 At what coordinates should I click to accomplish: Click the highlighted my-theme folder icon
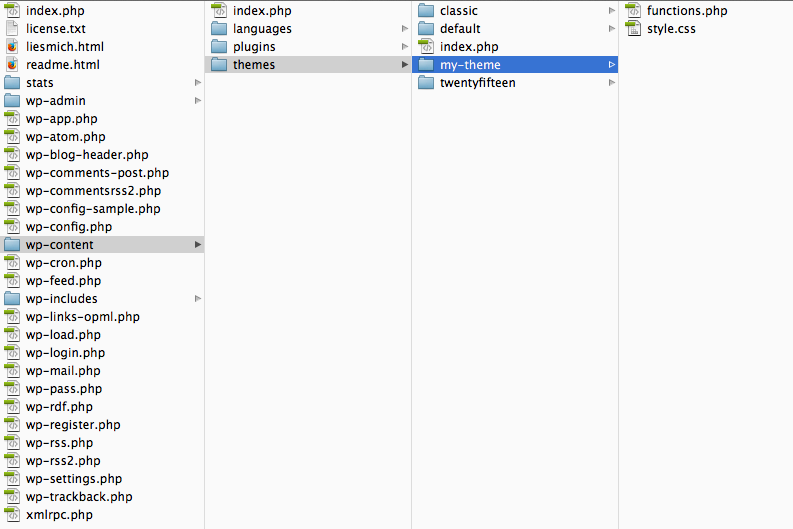pos(426,64)
